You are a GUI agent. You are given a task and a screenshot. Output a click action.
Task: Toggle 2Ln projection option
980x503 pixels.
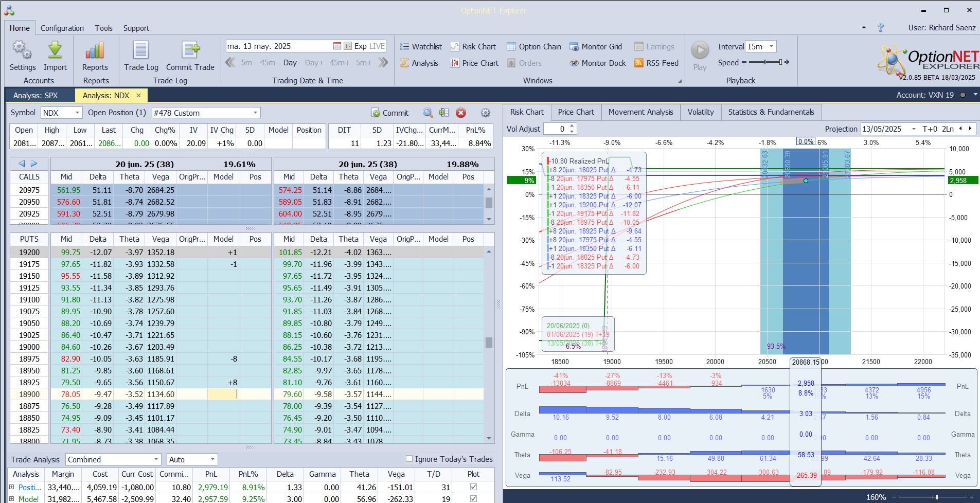pos(948,129)
